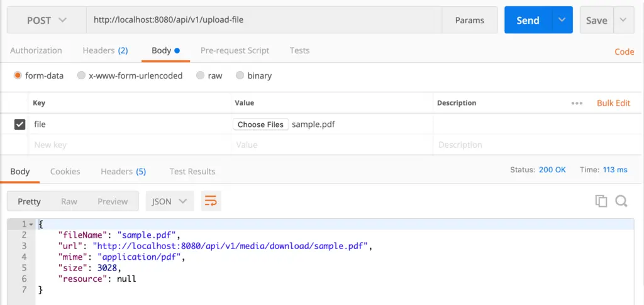Send the request
Viewport: 644px width, 305px height.
point(528,19)
